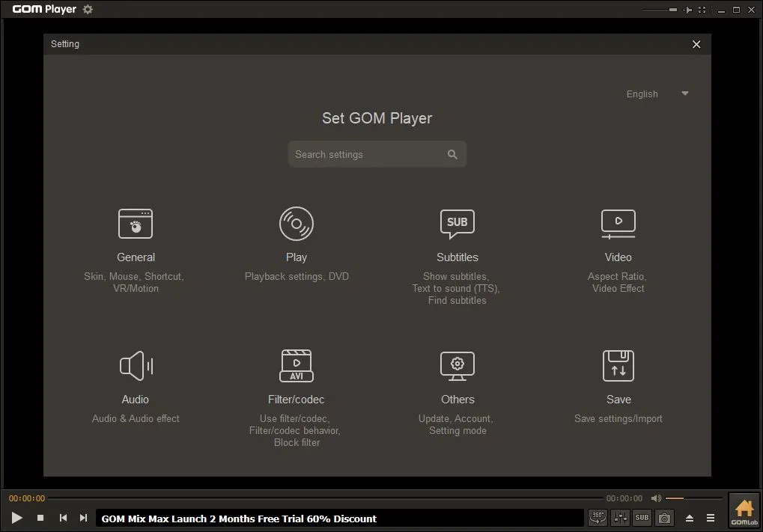Open Play settings for playback and DVD
Image resolution: width=763 pixels, height=532 pixels.
[x=297, y=224]
